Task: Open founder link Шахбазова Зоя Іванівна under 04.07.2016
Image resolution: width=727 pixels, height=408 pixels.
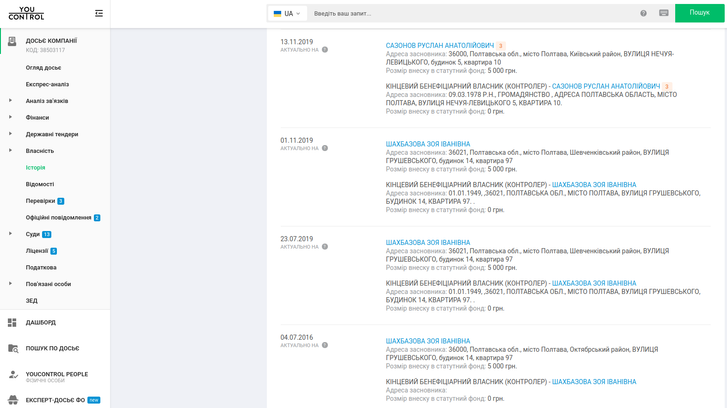Action: point(427,341)
